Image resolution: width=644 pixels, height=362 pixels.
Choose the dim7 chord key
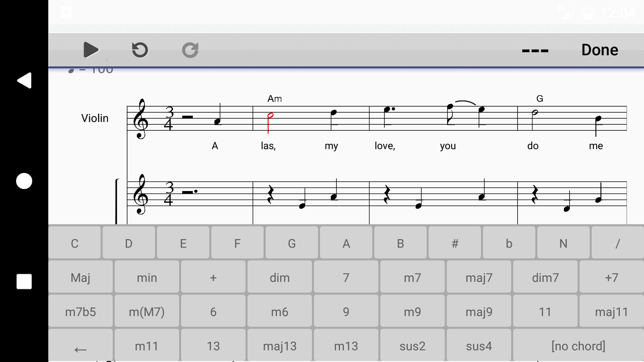coord(545,277)
